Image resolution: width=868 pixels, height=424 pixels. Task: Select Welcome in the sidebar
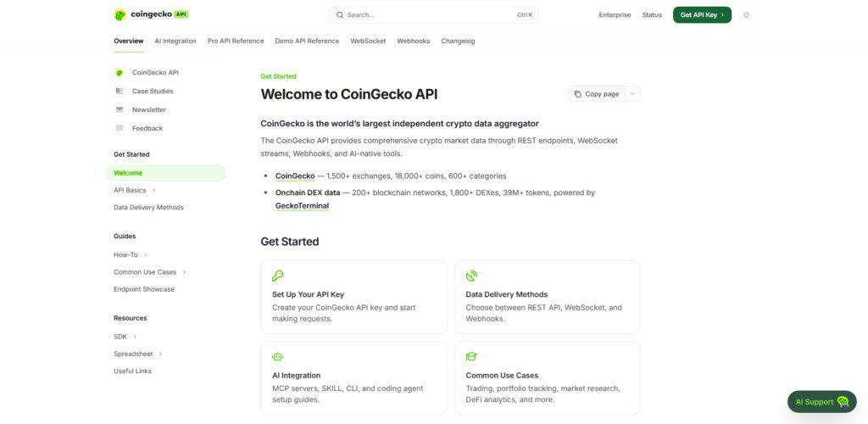click(166, 173)
